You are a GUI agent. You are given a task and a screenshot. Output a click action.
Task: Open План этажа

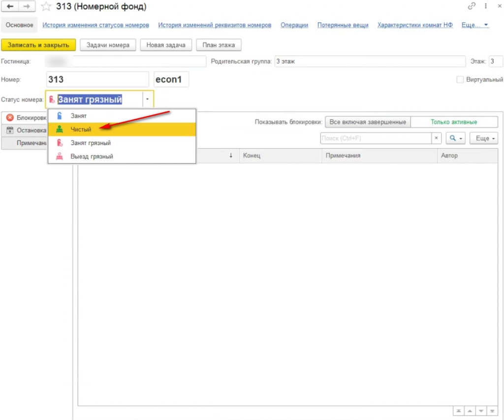pyautogui.click(x=219, y=45)
